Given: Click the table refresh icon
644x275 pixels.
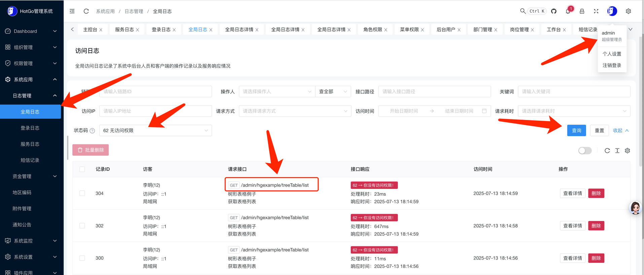Looking at the screenshot, I should pos(607,151).
